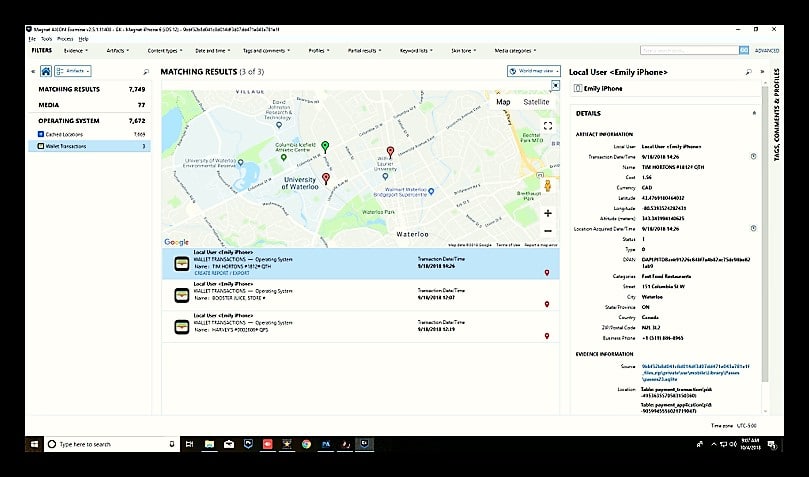The image size is (809, 477).
Task: Open the World map view selector
Action: pos(533,71)
